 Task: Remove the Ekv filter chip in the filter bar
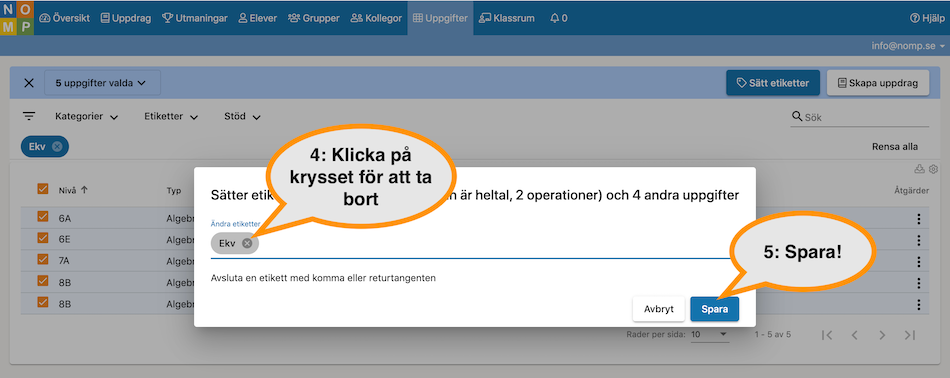(56, 147)
